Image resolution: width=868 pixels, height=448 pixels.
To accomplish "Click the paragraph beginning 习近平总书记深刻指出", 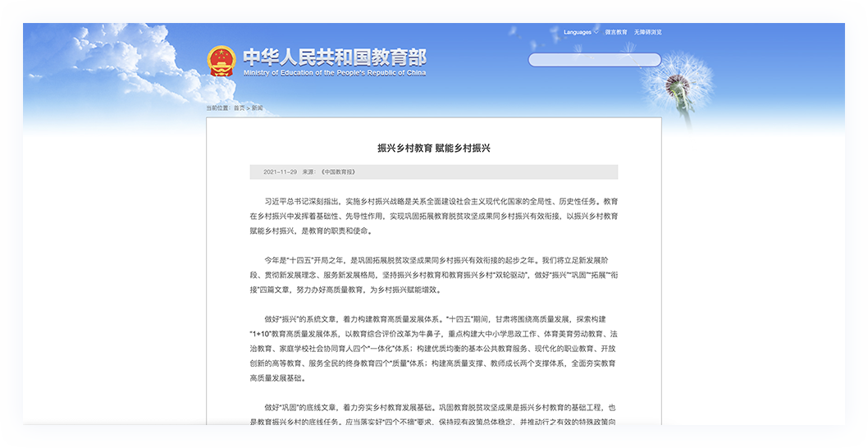I will (434, 216).
